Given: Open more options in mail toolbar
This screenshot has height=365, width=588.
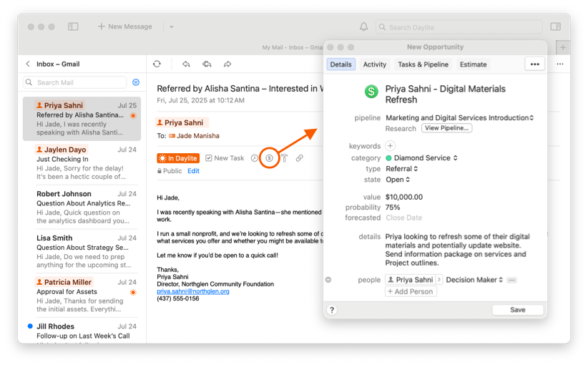Looking at the screenshot, I should pyautogui.click(x=560, y=64).
